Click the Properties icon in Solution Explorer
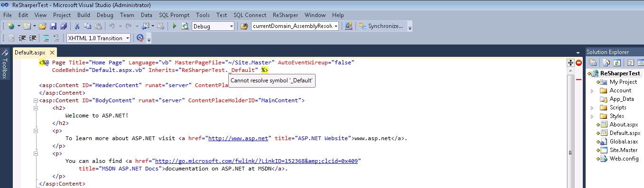644x188 pixels. pos(593,63)
